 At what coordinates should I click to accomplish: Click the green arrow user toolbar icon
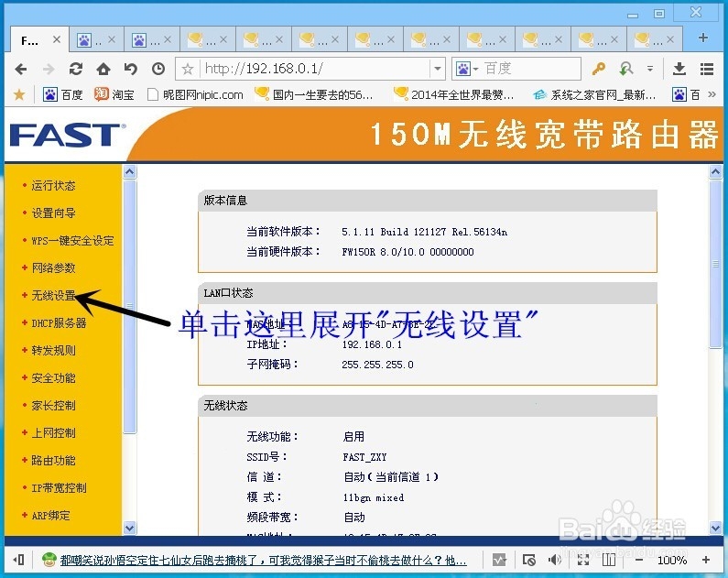626,69
